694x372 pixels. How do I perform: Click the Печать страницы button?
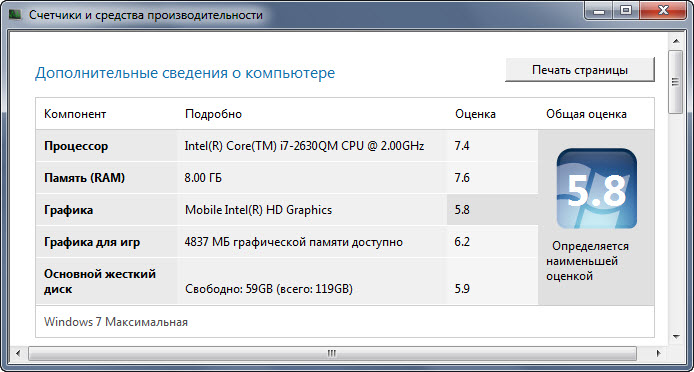(x=580, y=70)
